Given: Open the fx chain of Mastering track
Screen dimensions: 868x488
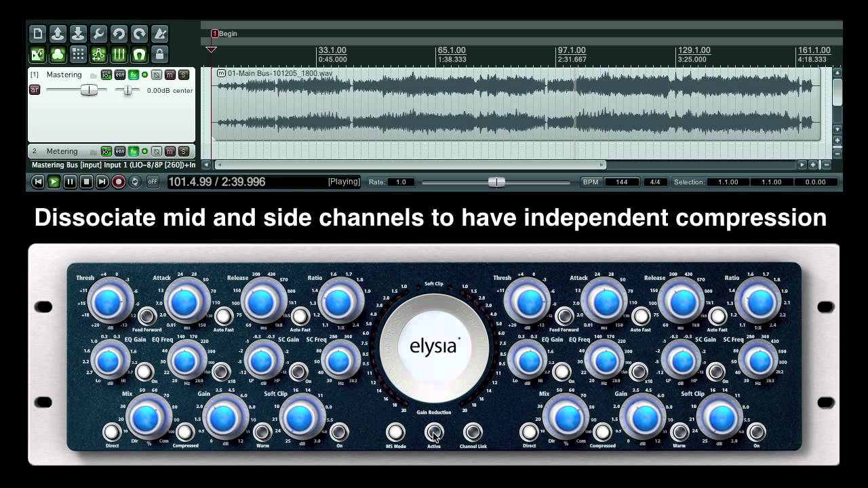Looking at the screenshot, I should 134,75.
